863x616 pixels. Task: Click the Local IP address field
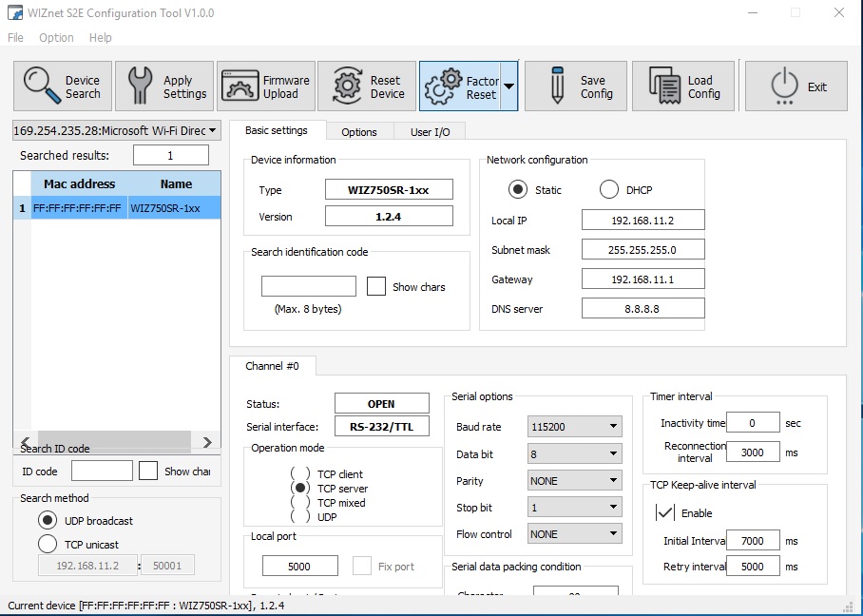642,221
